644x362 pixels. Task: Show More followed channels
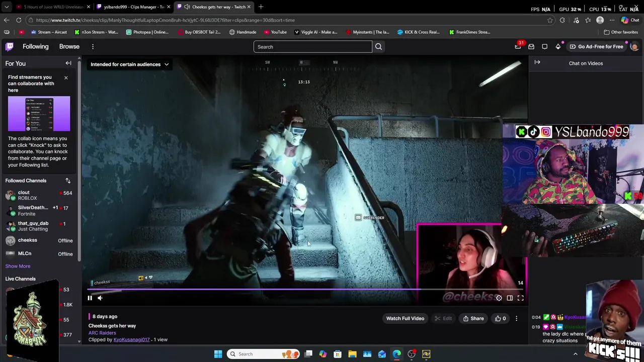18,266
